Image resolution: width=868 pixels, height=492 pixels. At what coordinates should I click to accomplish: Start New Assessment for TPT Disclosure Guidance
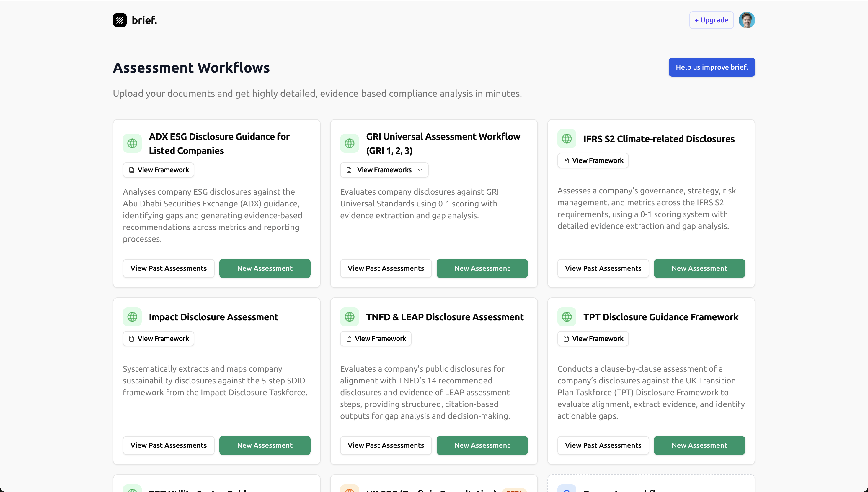click(x=699, y=445)
